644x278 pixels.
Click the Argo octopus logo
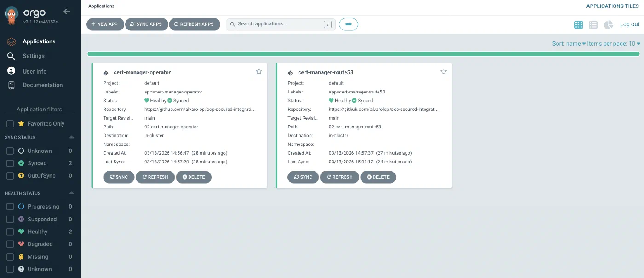(12, 16)
